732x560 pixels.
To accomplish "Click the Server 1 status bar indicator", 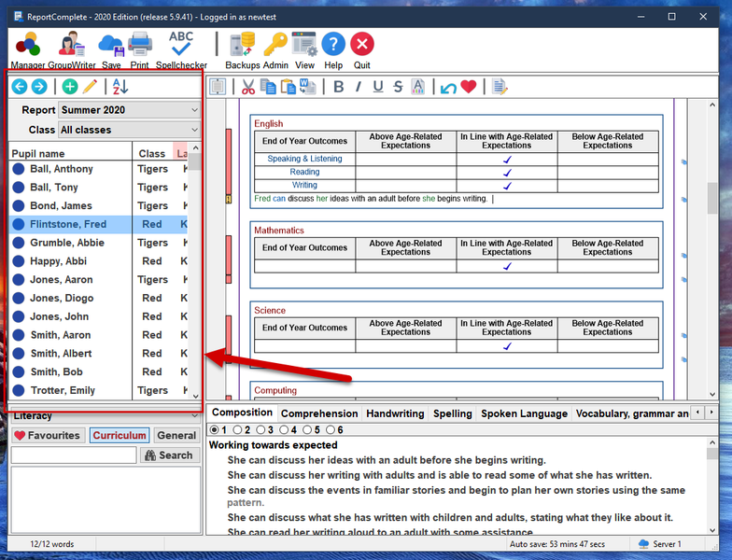I will pyautogui.click(x=660, y=543).
